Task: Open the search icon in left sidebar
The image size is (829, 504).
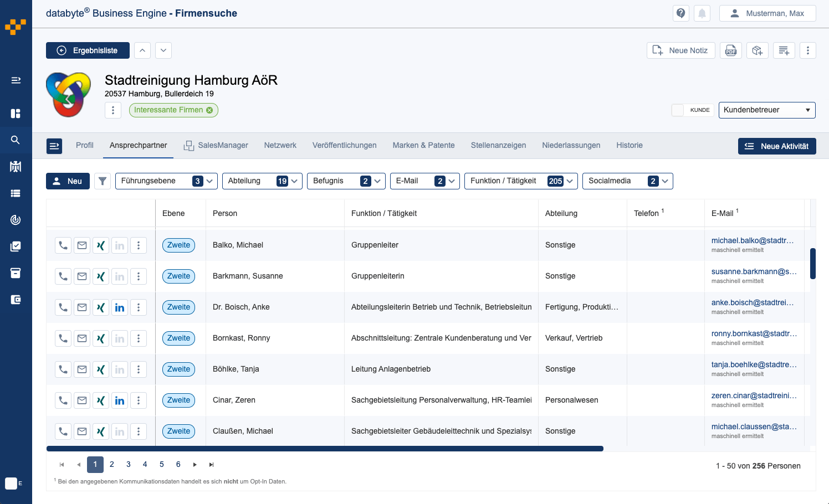Action: point(16,140)
